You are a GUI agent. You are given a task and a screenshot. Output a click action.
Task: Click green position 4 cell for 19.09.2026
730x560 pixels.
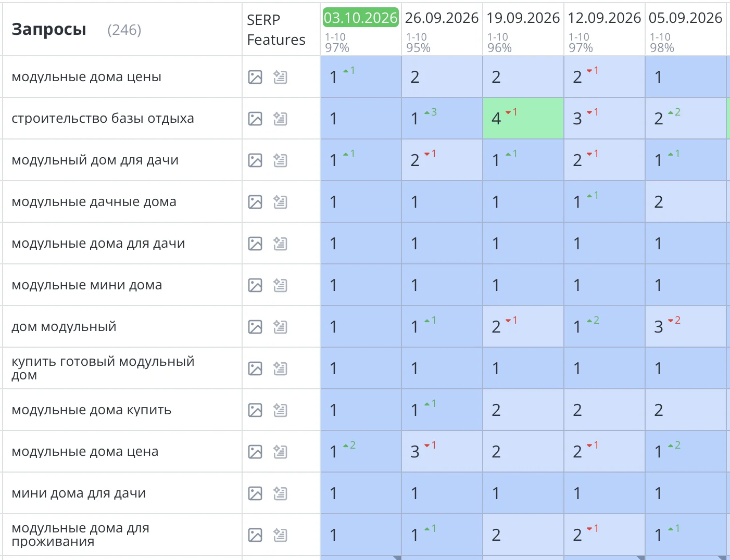coord(523,118)
